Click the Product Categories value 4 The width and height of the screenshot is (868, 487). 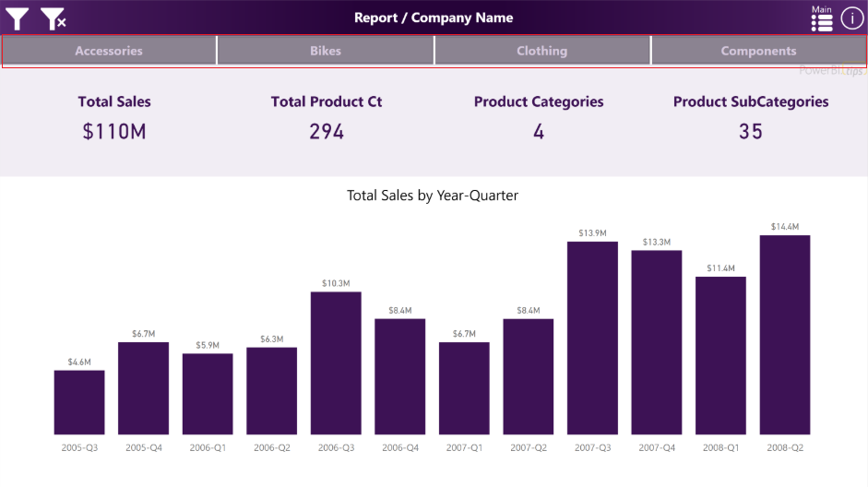539,132
